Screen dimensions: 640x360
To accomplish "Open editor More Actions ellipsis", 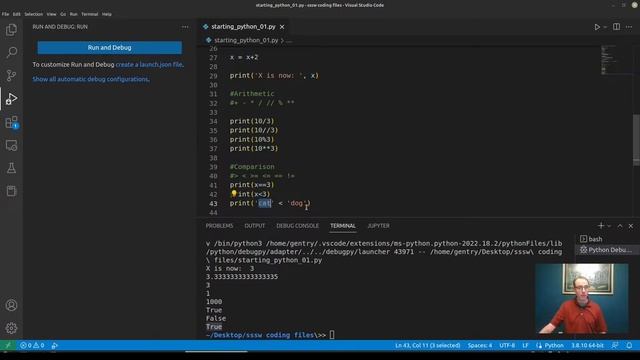I will click(629, 27).
